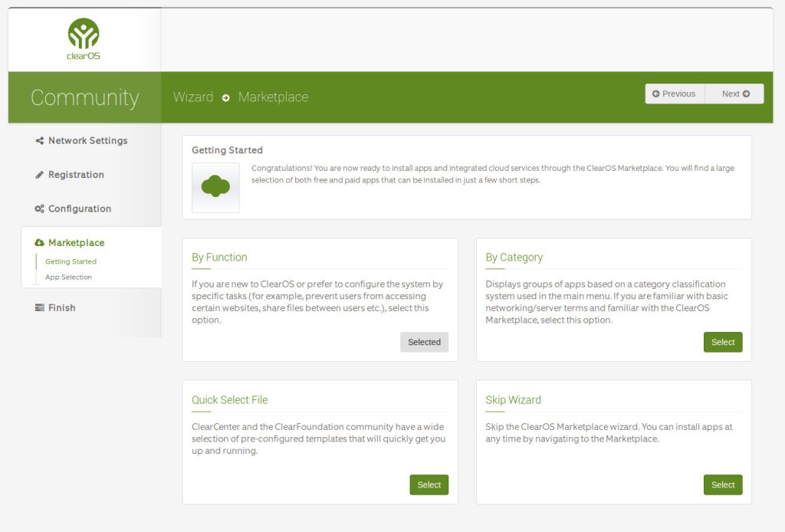Image resolution: width=785 pixels, height=532 pixels.
Task: Go to the Previous wizard step
Action: 675,94
